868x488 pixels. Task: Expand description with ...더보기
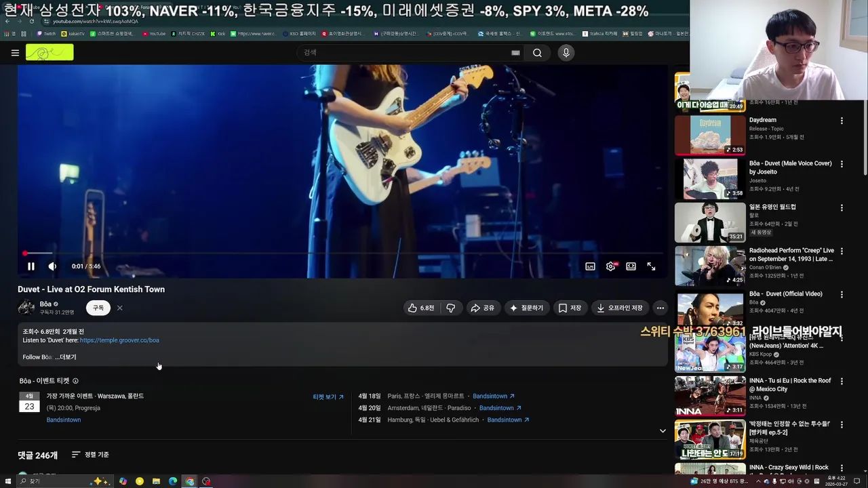pos(66,357)
